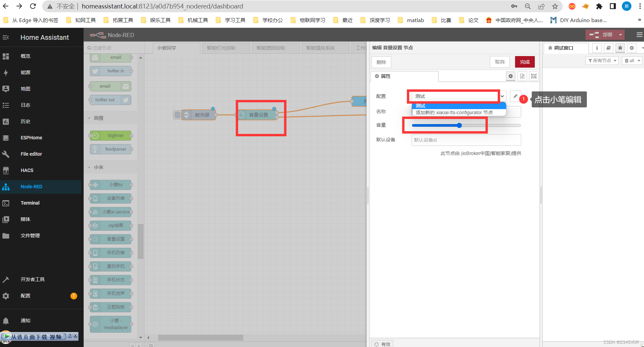This screenshot has height=347, width=644.
Task: Open 通知 notifications in sidebar
Action: pyautogui.click(x=41, y=320)
